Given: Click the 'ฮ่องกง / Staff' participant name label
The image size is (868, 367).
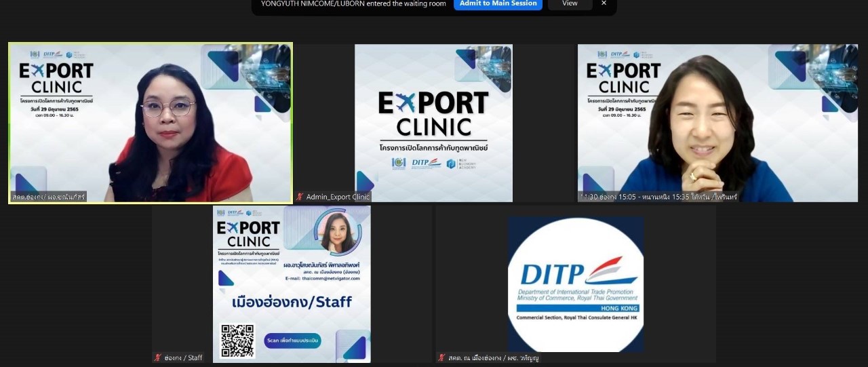Looking at the screenshot, I should tap(183, 358).
